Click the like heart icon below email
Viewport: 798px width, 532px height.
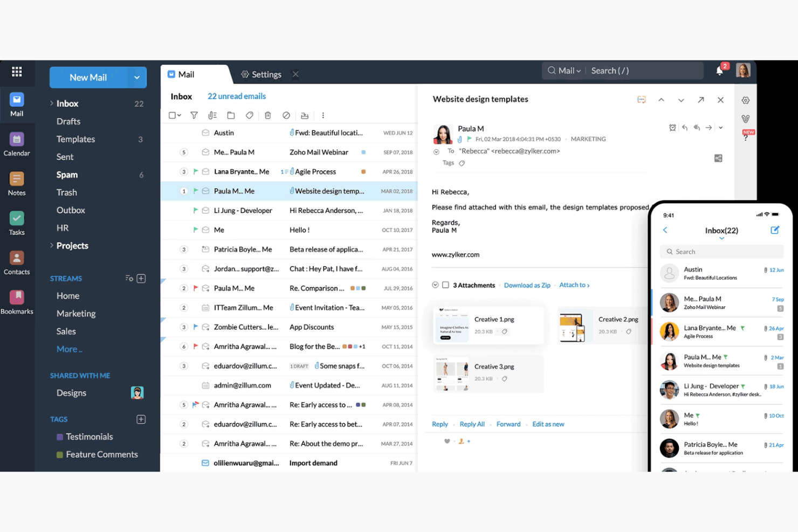[447, 441]
